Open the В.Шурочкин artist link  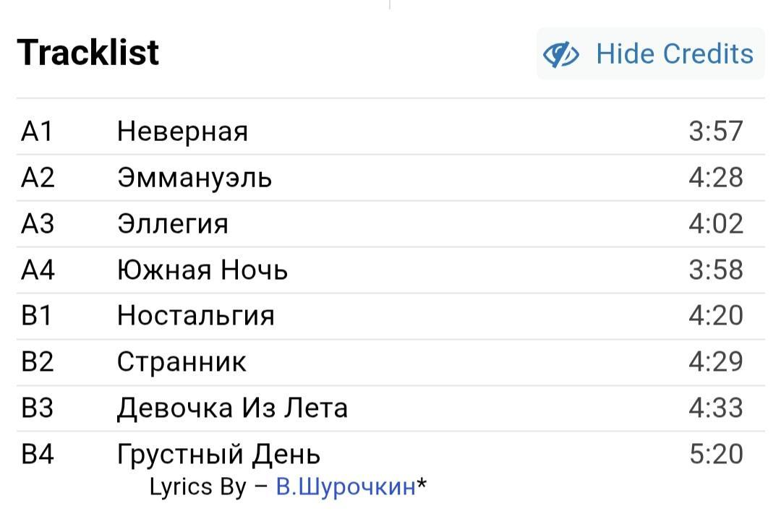coord(346,486)
